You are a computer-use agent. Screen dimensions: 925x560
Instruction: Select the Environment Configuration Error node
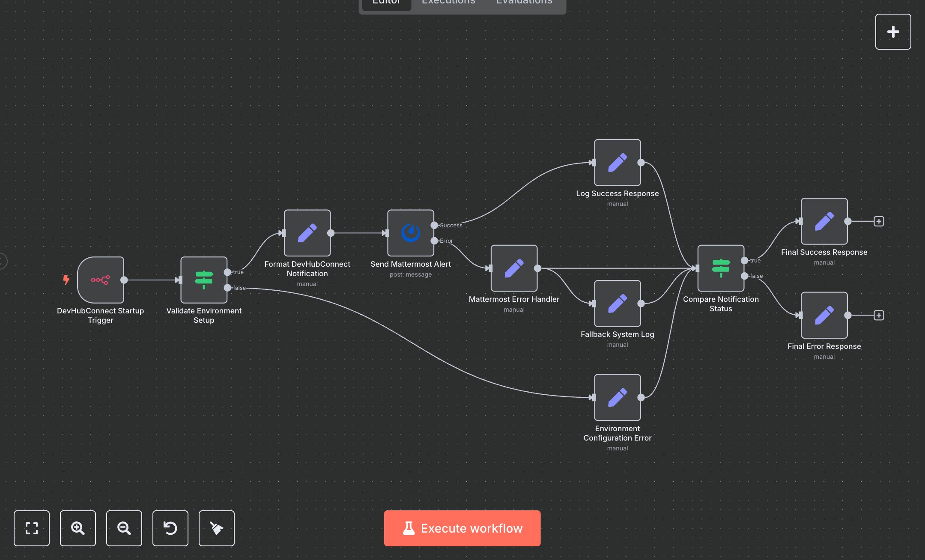pyautogui.click(x=617, y=397)
